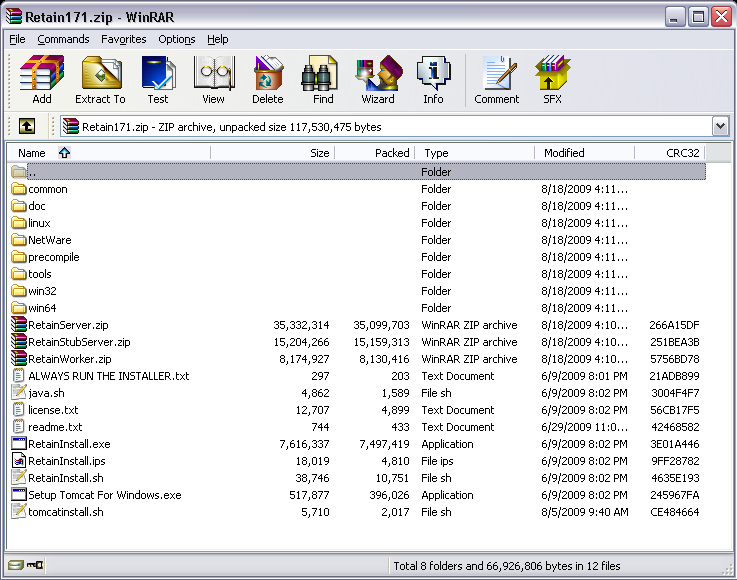
Task: Select RetainStubServer.zip file name
Action: coord(79,342)
